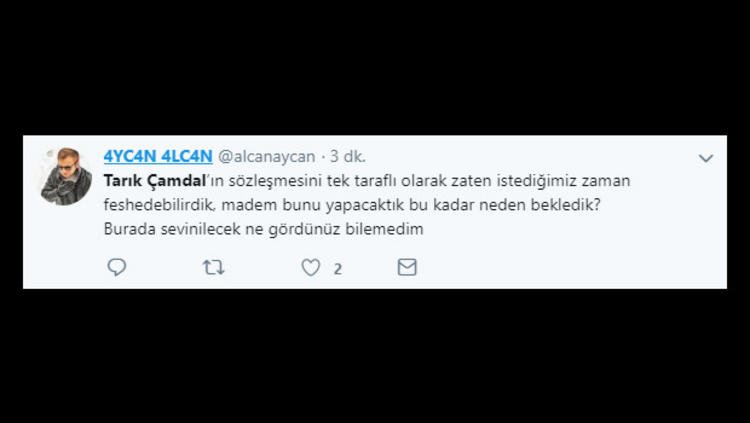The width and height of the screenshot is (750, 423).
Task: Click the like count number 2
Action: point(338,269)
